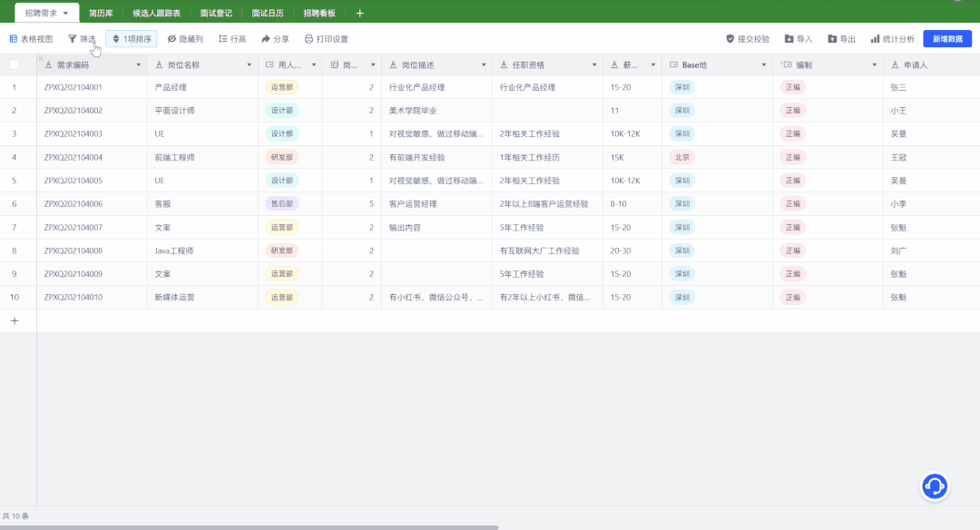Click the 申请人 column header
The height and width of the screenshot is (530, 980).
point(931,65)
